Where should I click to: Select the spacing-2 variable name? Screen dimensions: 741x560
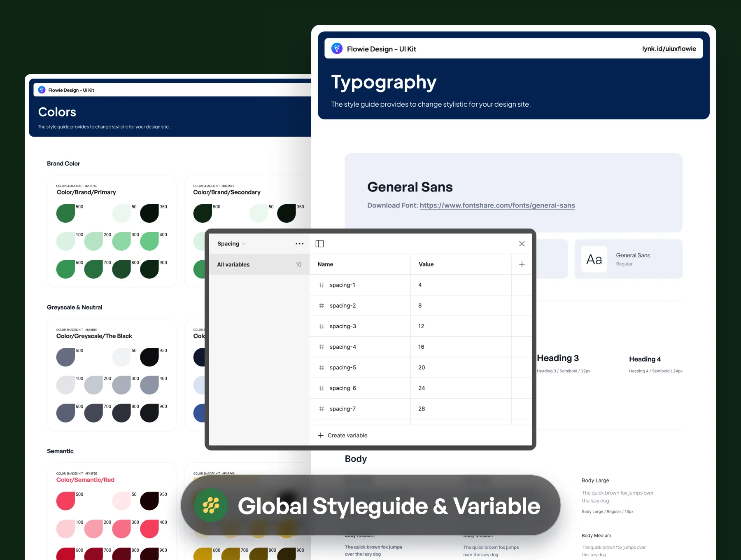pos(343,306)
